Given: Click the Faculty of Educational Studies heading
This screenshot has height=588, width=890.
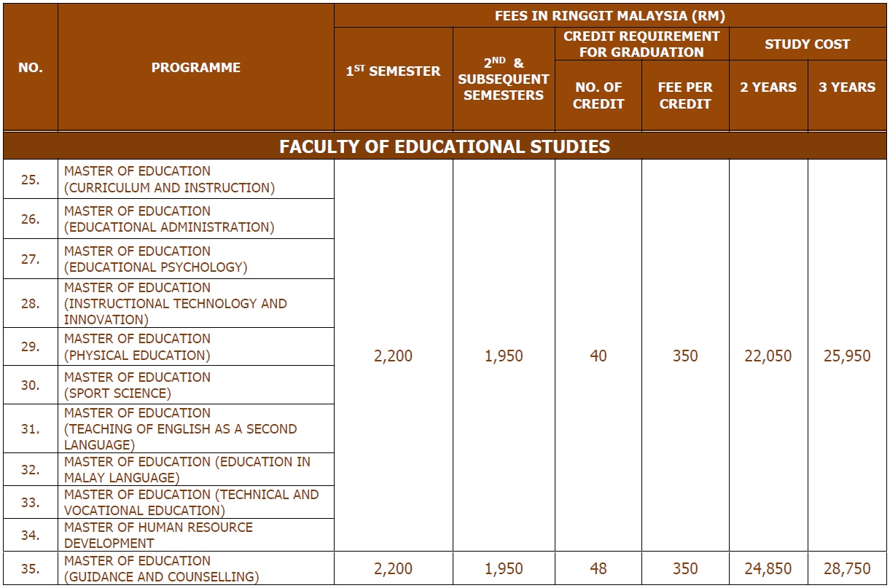Looking at the screenshot, I should click(x=445, y=146).
